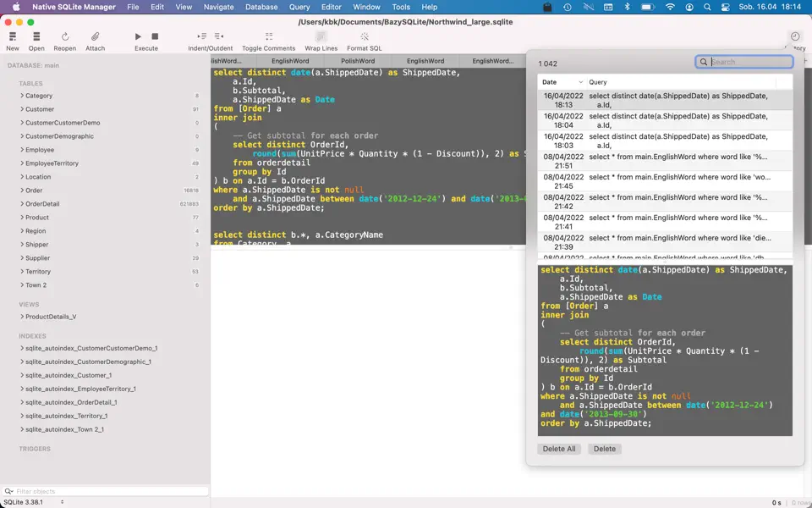Enable Wrap Lines for the editor
The image size is (812, 508).
tap(320, 38)
